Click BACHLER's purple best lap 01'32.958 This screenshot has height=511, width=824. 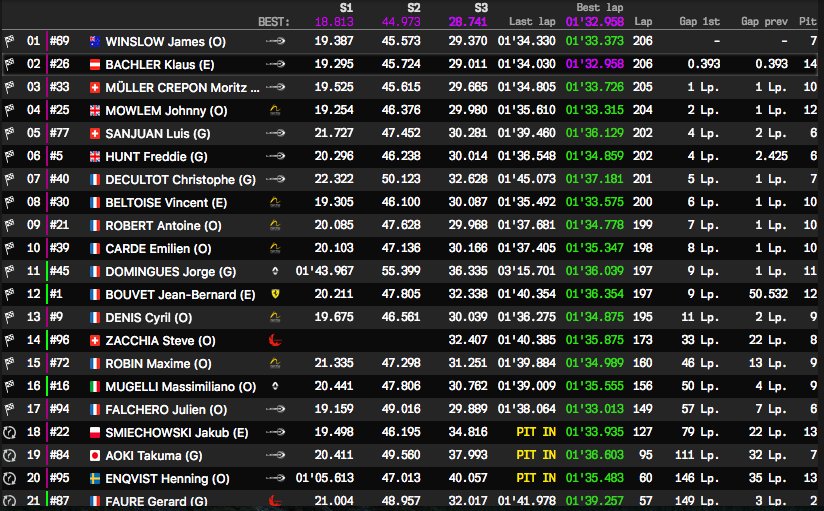click(x=595, y=64)
